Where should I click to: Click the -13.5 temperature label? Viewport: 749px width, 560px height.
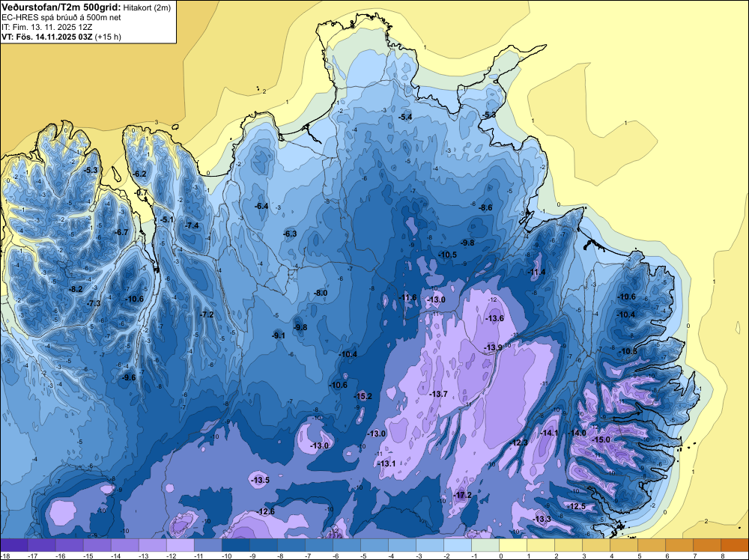pyautogui.click(x=260, y=481)
